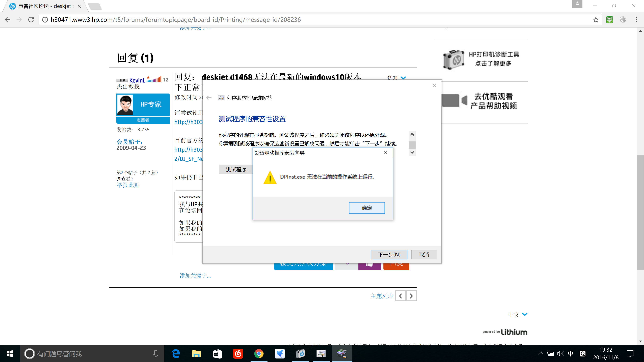Screen dimensions: 644x362
Task: Open 去优酷观看产品帮助视频 banner
Action: point(479,101)
